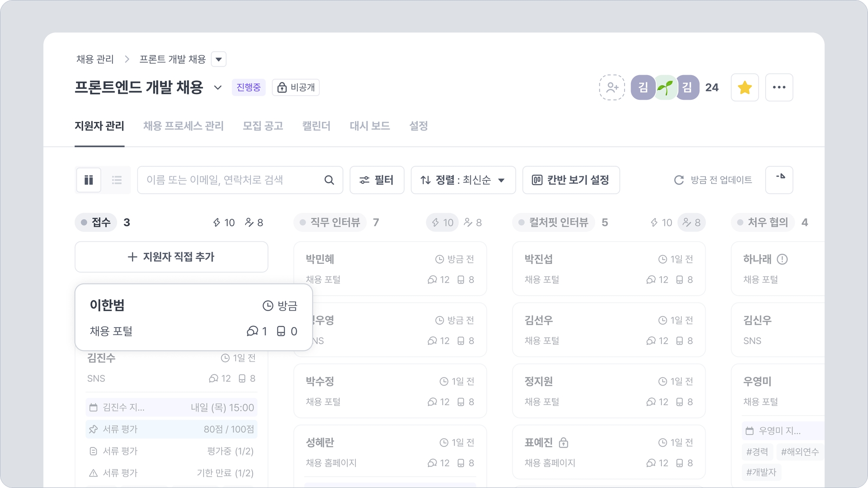Click the collapse icon at toolbar right
This screenshot has width=868, height=488.
(779, 179)
